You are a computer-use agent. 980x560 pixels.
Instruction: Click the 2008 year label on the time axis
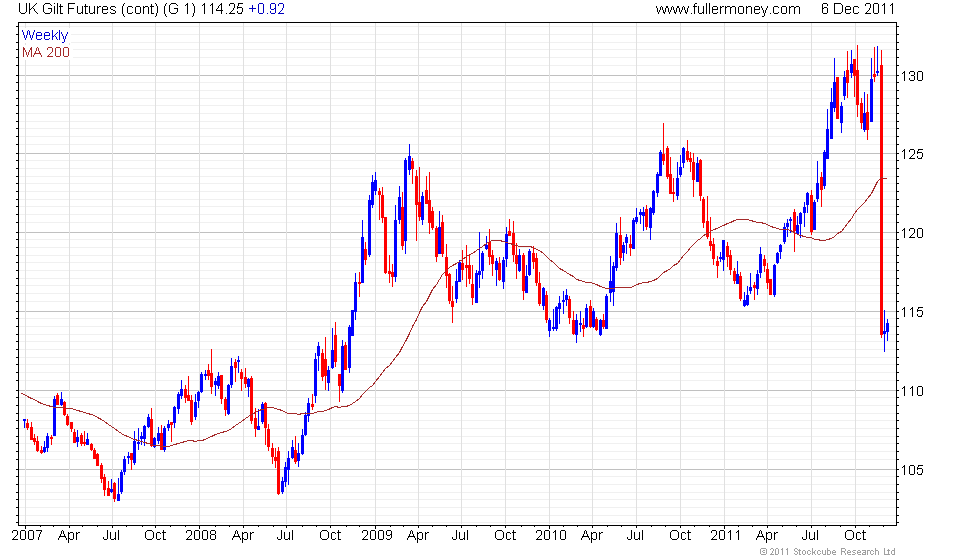[201, 536]
